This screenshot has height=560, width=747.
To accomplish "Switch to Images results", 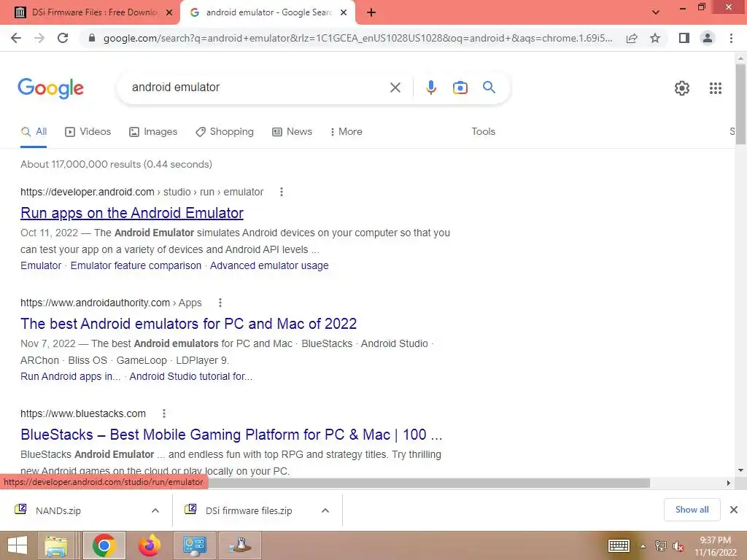I will click(x=153, y=132).
